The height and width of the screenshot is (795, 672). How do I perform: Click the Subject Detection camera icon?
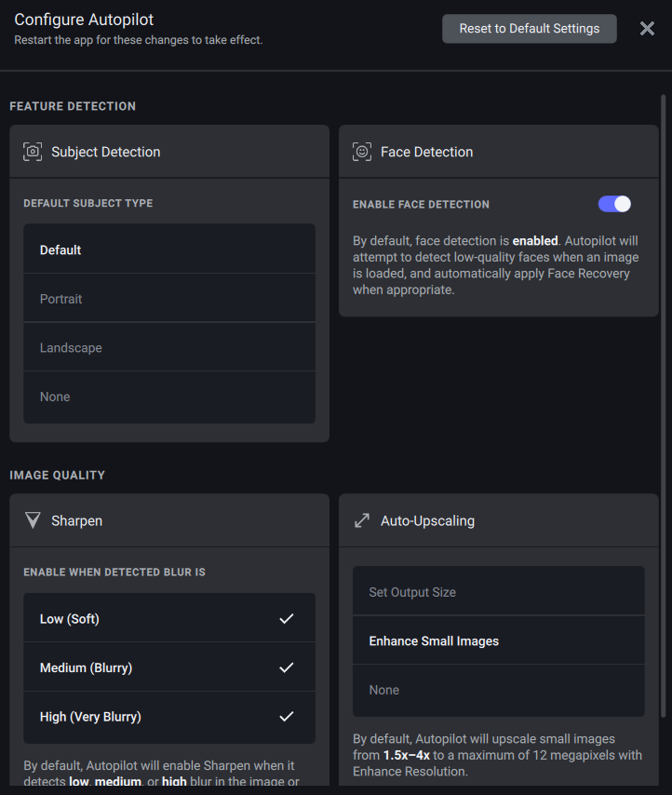click(33, 151)
